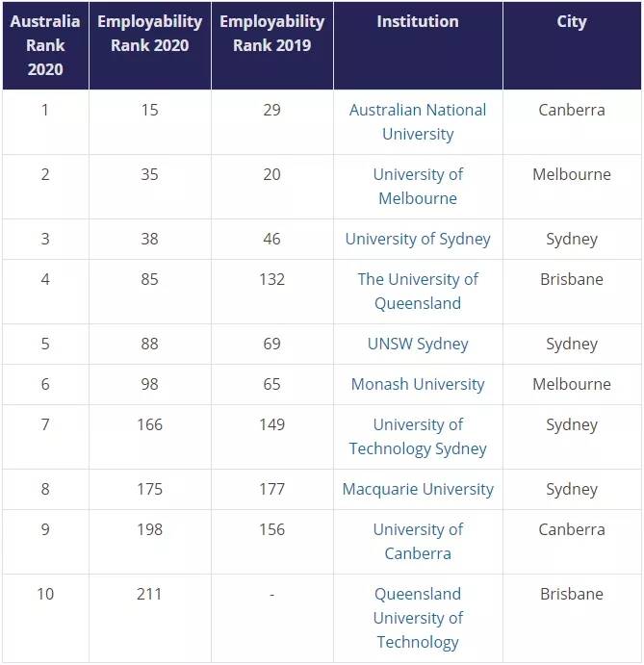
Task: Click the Employability Rank 2019 header
Action: pos(271,33)
